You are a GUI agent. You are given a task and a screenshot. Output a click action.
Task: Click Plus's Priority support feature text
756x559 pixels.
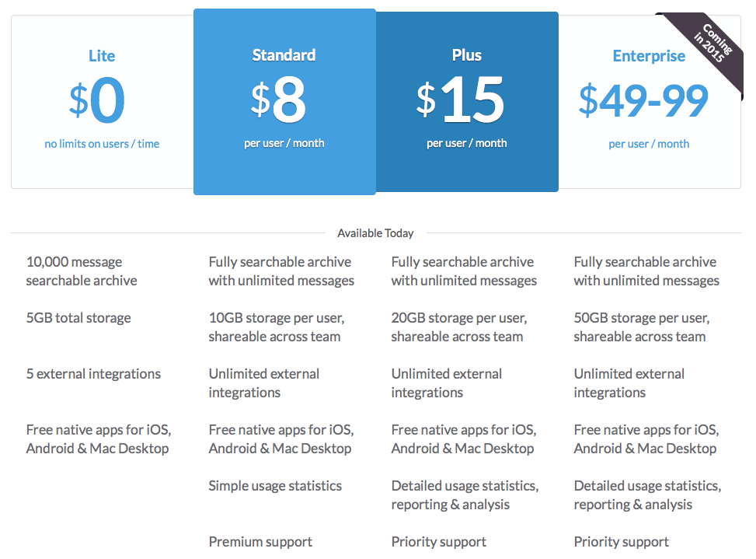click(x=439, y=542)
